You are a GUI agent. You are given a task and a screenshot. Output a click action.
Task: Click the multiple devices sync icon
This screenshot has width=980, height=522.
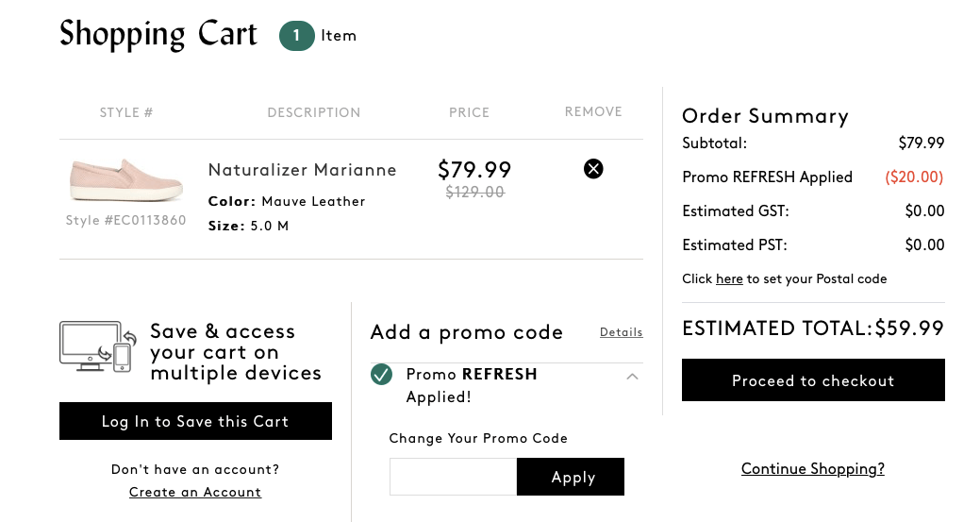tap(98, 346)
